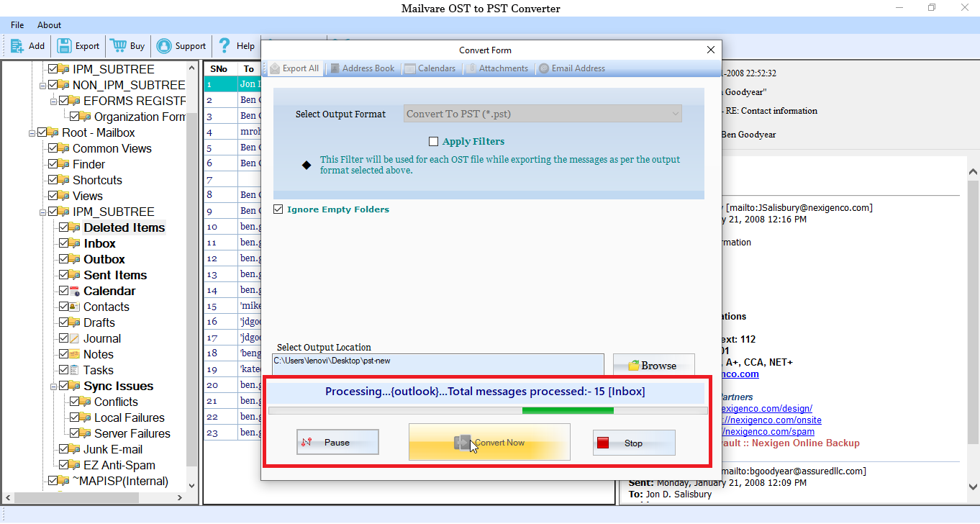Click the Calendar folder icon in tree
Screen dimensions: 980x524
[x=75, y=291]
